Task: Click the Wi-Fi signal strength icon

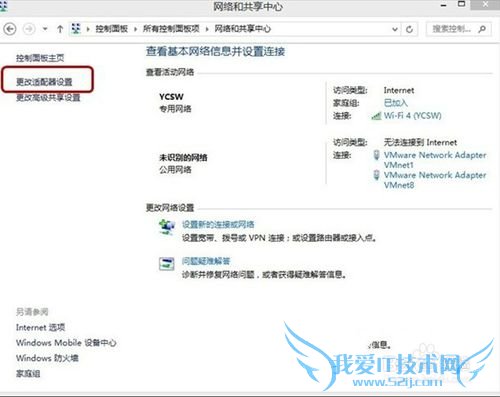Action: pos(376,116)
